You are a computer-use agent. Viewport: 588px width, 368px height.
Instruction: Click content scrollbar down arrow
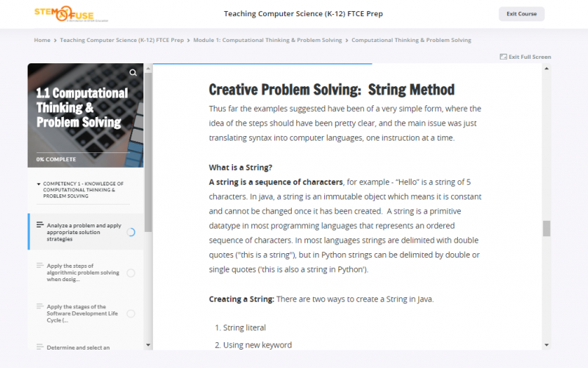point(546,344)
